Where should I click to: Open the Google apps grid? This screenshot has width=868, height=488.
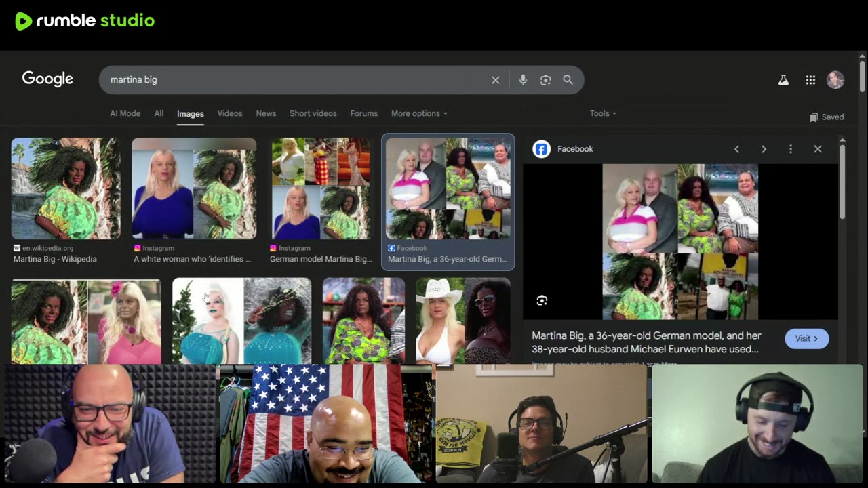[x=810, y=80]
